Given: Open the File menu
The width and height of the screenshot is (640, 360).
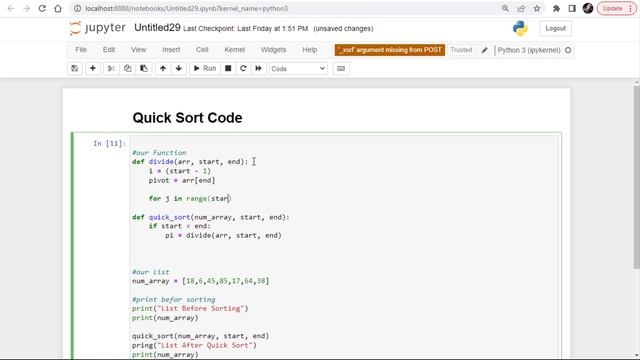Looking at the screenshot, I should pos(81,50).
